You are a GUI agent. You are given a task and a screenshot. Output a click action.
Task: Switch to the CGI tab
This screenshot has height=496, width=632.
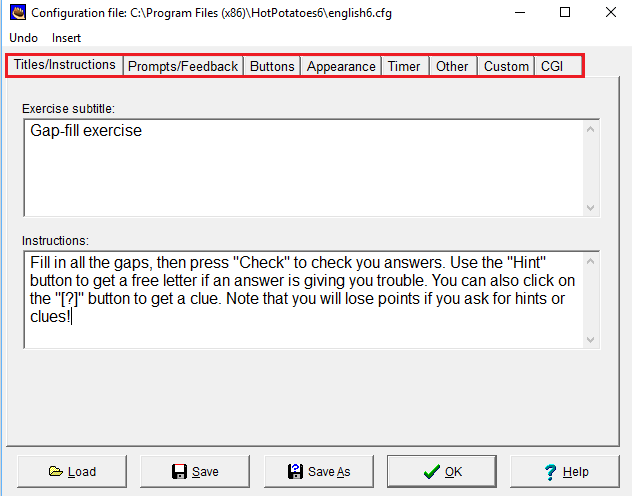click(552, 66)
